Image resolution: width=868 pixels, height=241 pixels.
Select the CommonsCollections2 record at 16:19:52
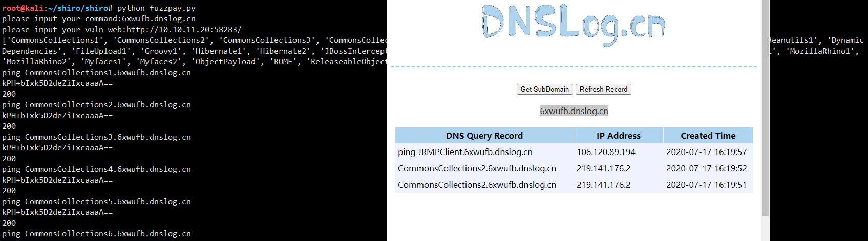(477, 168)
